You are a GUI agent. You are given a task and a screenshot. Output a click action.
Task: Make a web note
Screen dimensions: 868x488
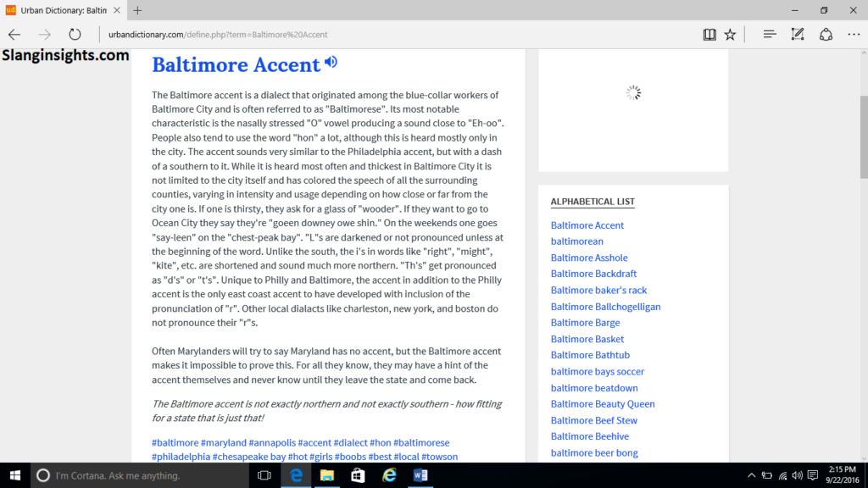(797, 34)
